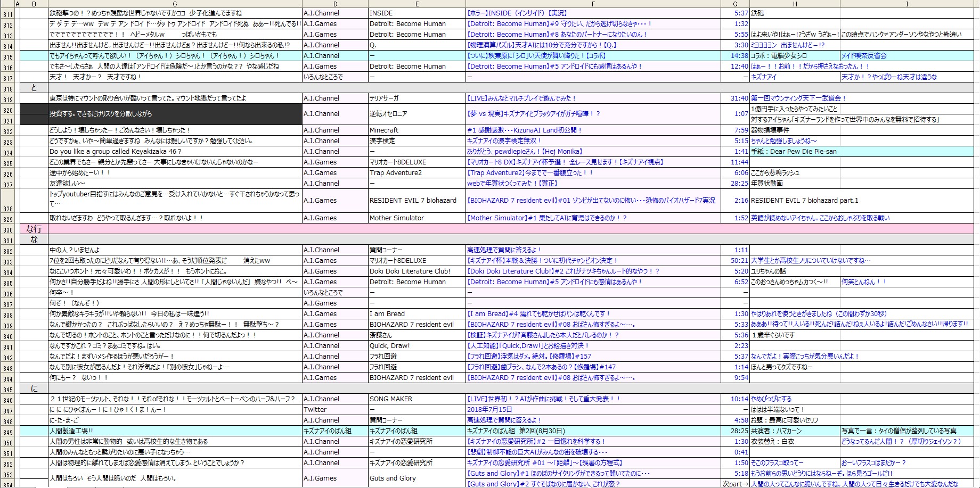The image size is (980, 488).
Task: Select the Quick, Draw! cell
Action: [416, 345]
